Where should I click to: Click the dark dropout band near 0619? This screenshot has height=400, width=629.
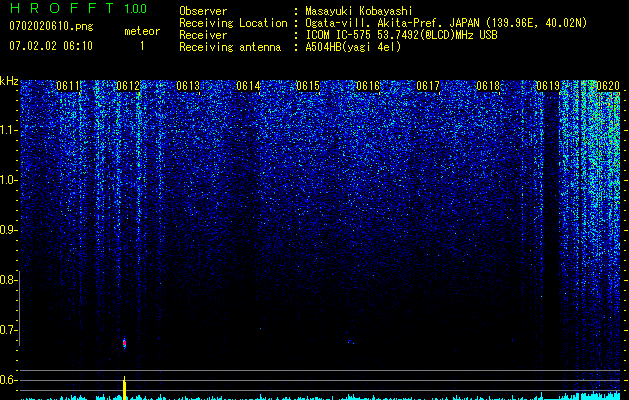(x=551, y=241)
